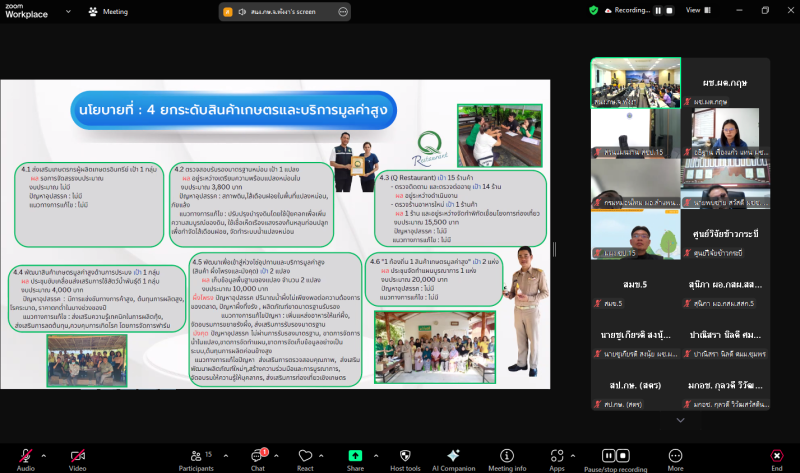Open the Participants panel
The image size is (800, 473).
coord(194,454)
